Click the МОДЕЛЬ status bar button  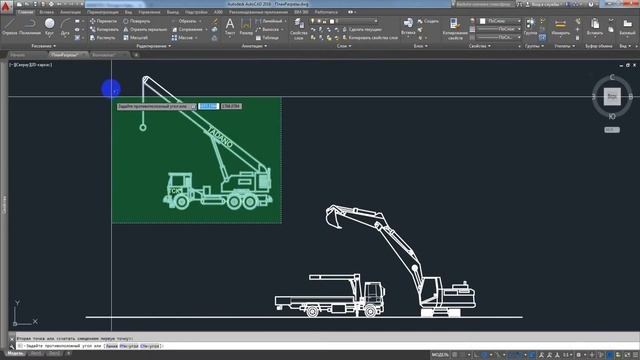click(440, 355)
